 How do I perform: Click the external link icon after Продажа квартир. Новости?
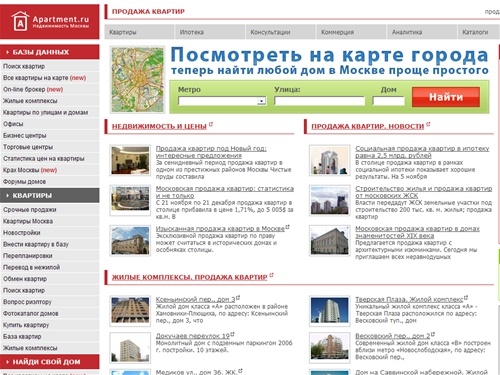click(428, 124)
